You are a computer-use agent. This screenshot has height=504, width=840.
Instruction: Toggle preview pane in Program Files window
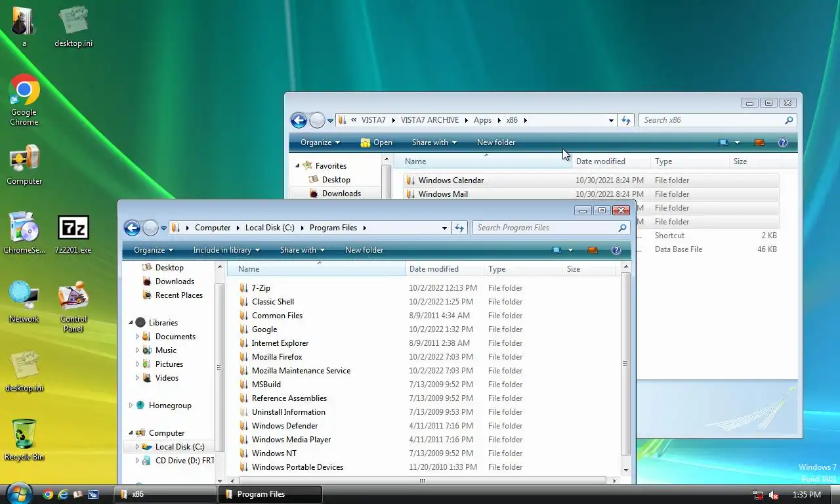[593, 250]
